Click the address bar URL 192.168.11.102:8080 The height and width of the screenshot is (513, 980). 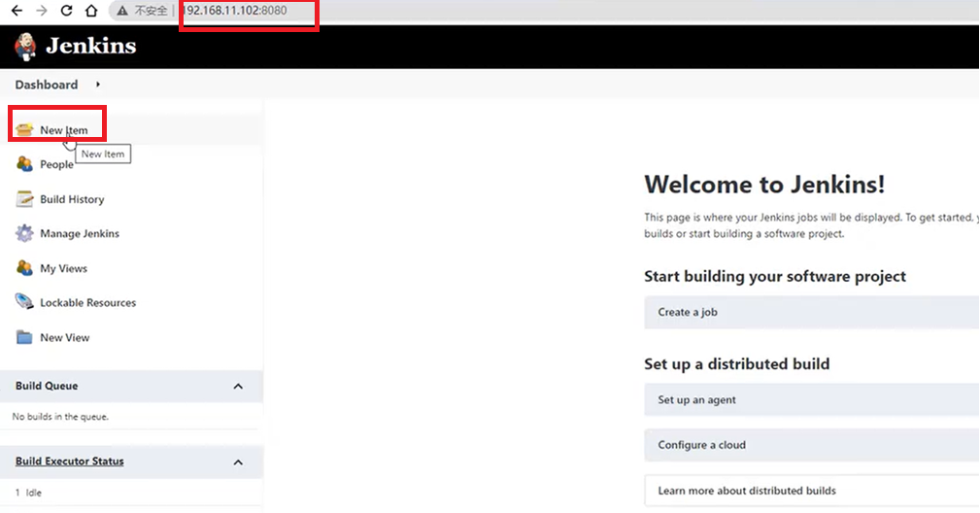(236, 11)
